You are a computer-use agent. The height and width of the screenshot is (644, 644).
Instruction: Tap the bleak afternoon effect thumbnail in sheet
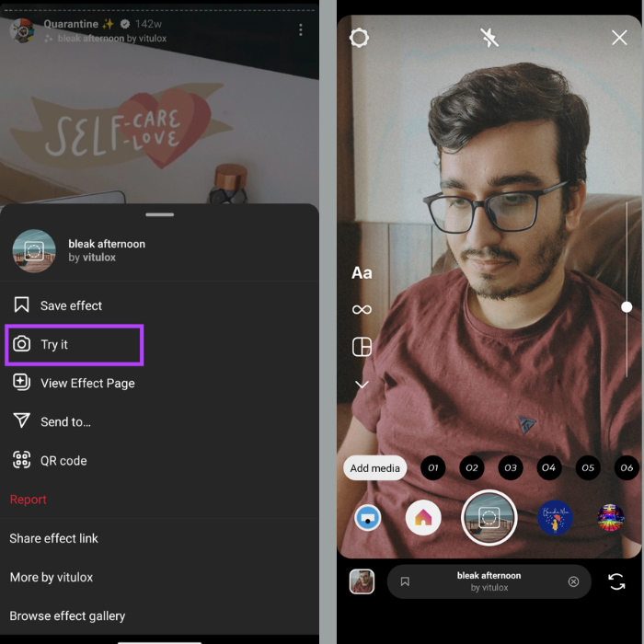coord(34,250)
